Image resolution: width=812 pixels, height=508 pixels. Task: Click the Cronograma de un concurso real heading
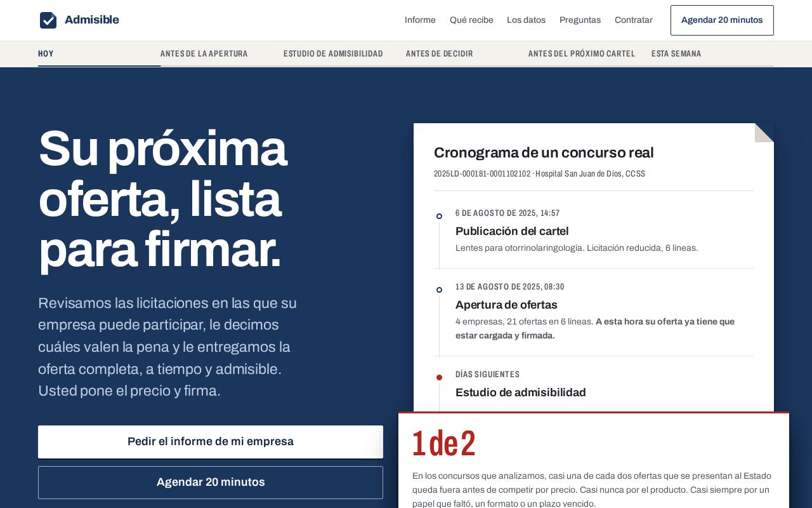pyautogui.click(x=544, y=153)
